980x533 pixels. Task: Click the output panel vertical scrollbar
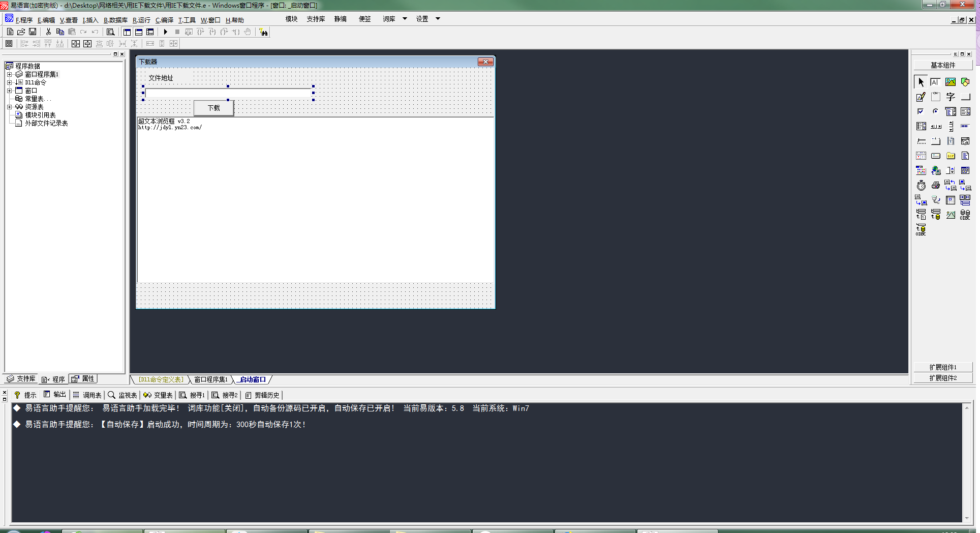click(x=967, y=463)
